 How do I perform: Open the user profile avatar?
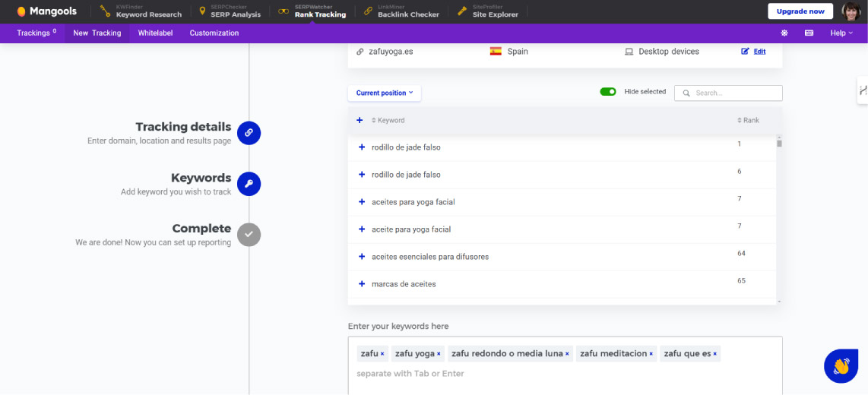(x=851, y=11)
